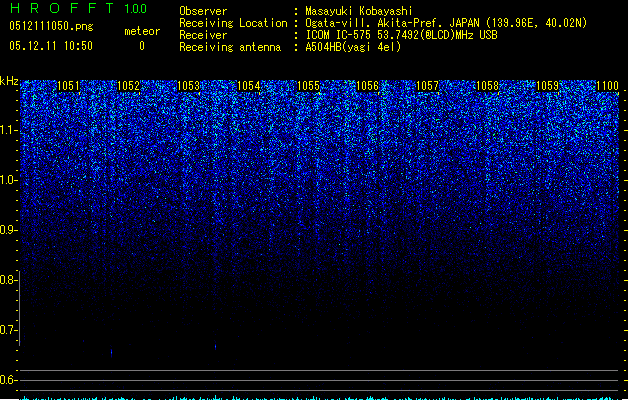Click the 1053 time marker
Screen dimensions: 629x400
188,86
